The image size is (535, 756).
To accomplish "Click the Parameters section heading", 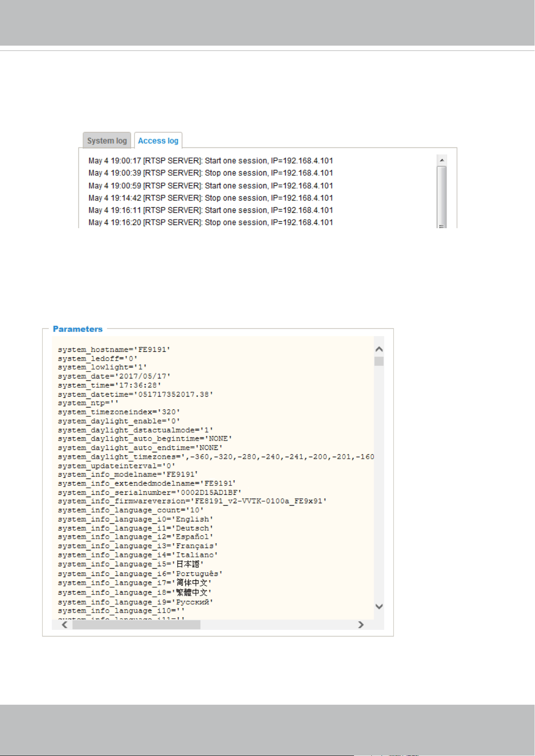I will coord(78,329).
